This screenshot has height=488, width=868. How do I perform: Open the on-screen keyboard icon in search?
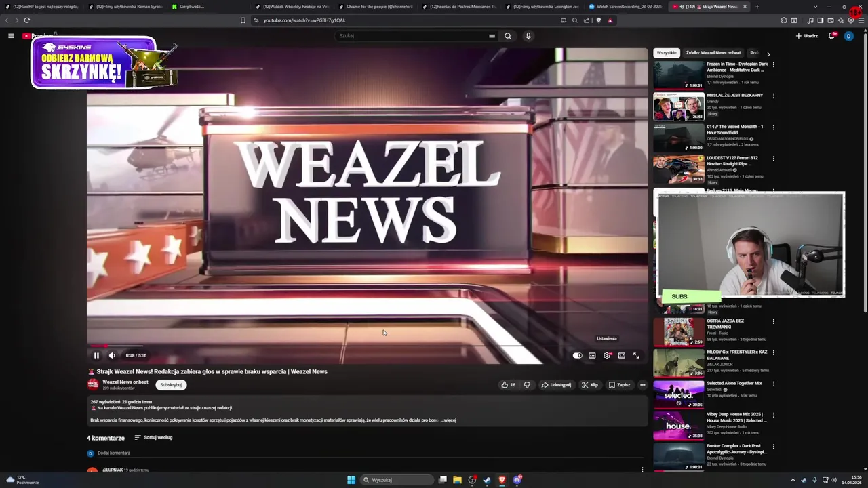[492, 36]
